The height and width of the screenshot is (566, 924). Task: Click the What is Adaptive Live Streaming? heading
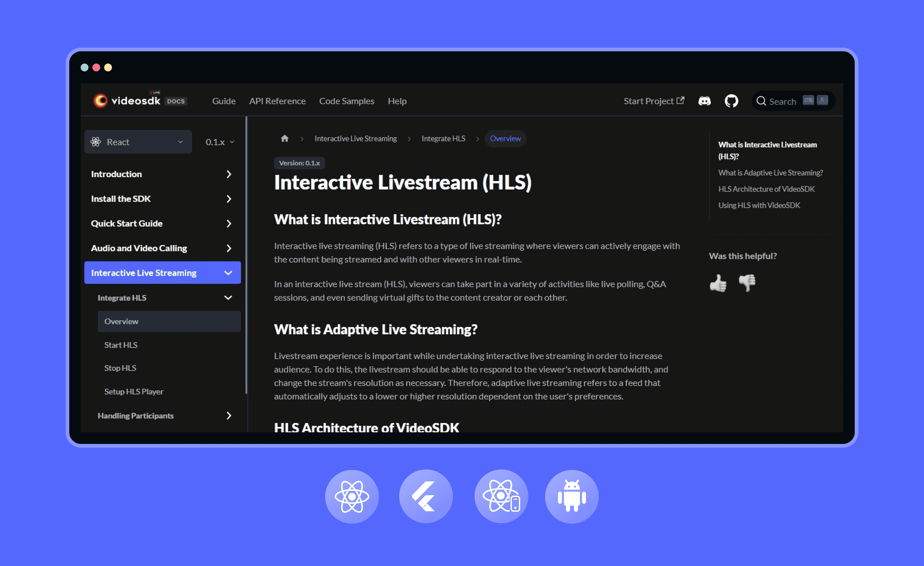click(376, 329)
